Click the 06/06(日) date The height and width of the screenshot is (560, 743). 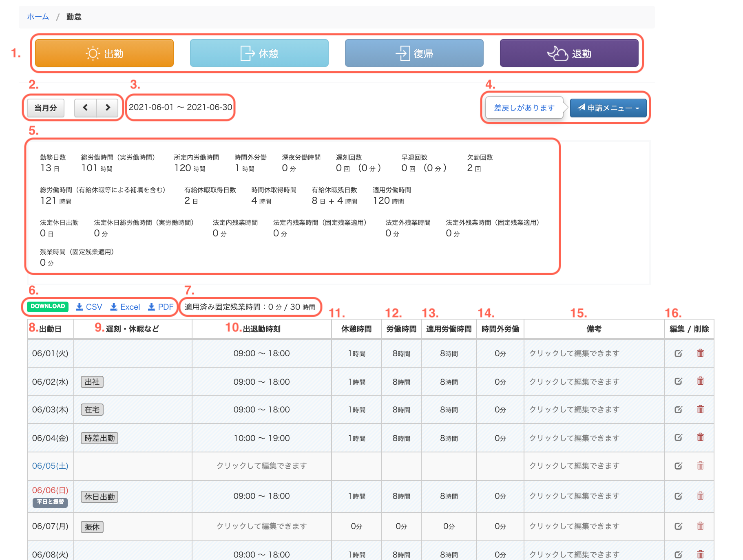click(x=50, y=490)
